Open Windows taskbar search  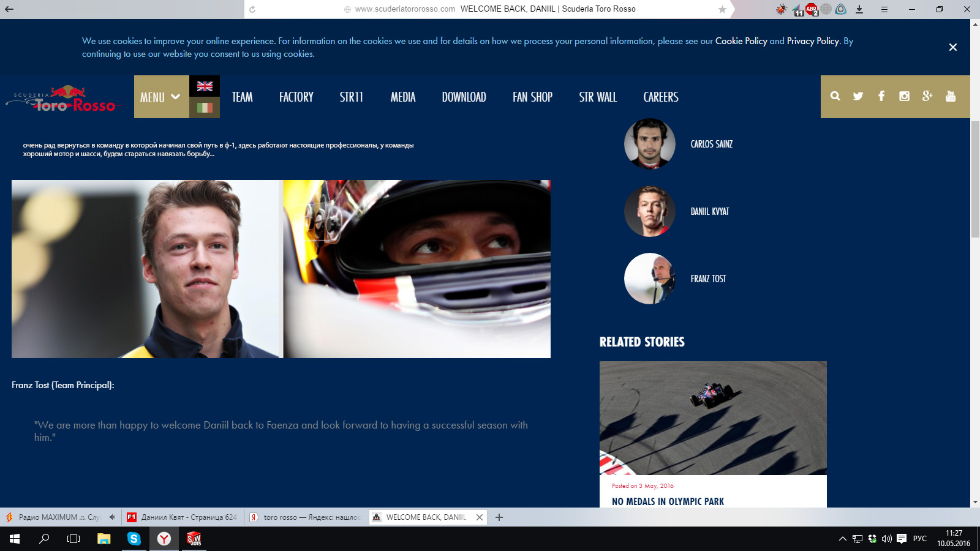(x=44, y=539)
